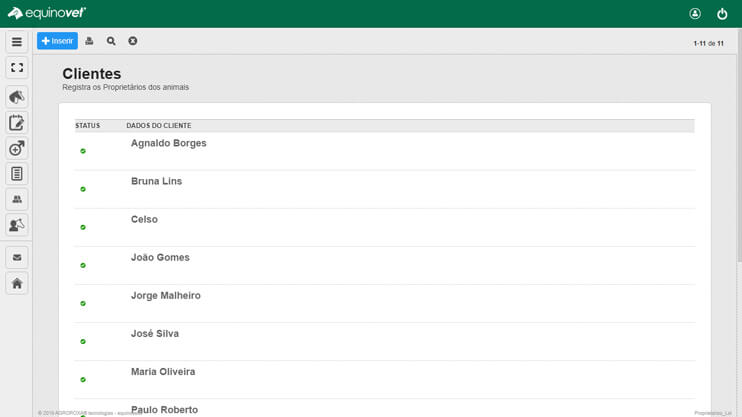Toggle fullscreen mode icon
The height and width of the screenshot is (417, 742).
pyautogui.click(x=17, y=68)
